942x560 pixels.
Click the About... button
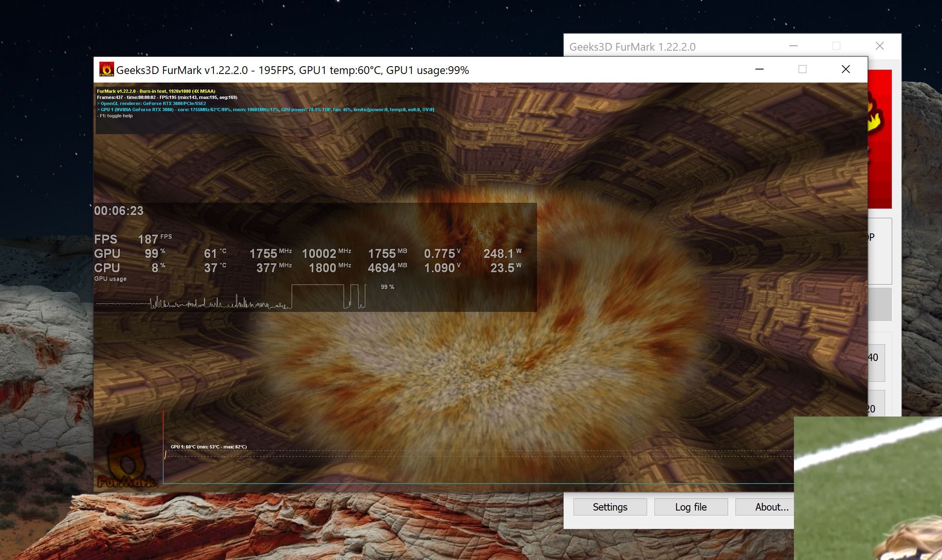click(764, 507)
